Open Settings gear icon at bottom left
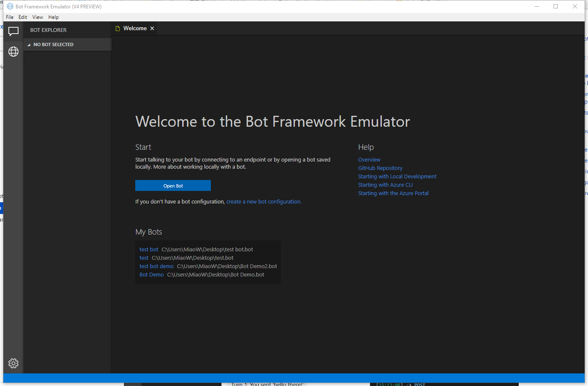This screenshot has width=588, height=386. click(13, 363)
